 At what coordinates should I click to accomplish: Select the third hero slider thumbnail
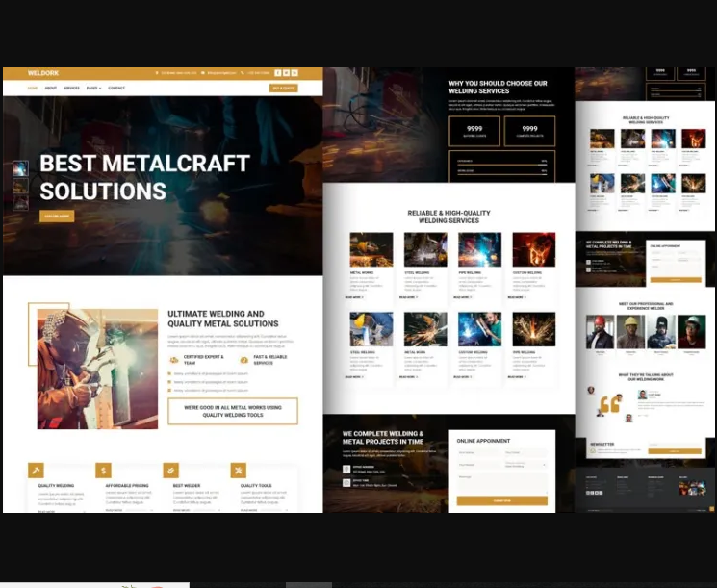click(20, 203)
